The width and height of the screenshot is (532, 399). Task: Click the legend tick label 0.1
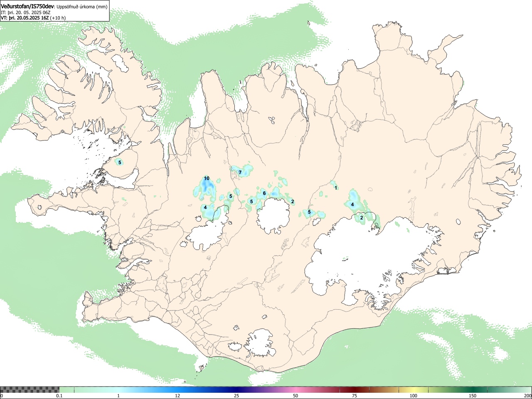point(59,396)
